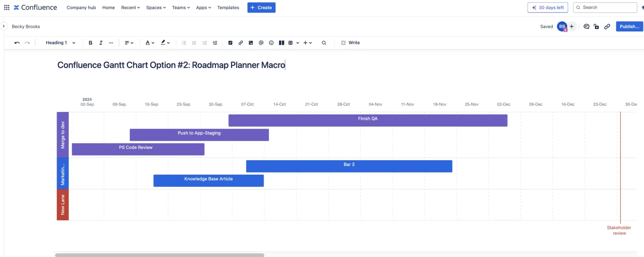Viewport: 644px width, 257px height.
Task: Open the Heading 1 text style dropdown
Action: pyautogui.click(x=60, y=43)
